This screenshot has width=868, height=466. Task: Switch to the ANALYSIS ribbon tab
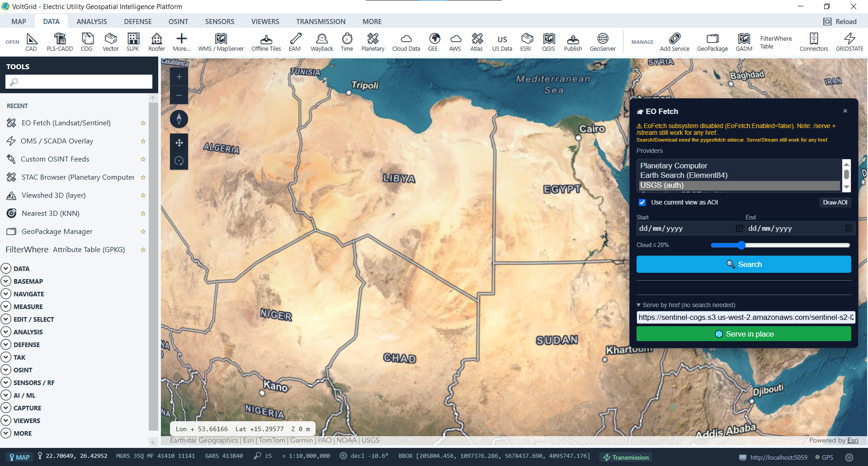pyautogui.click(x=92, y=21)
